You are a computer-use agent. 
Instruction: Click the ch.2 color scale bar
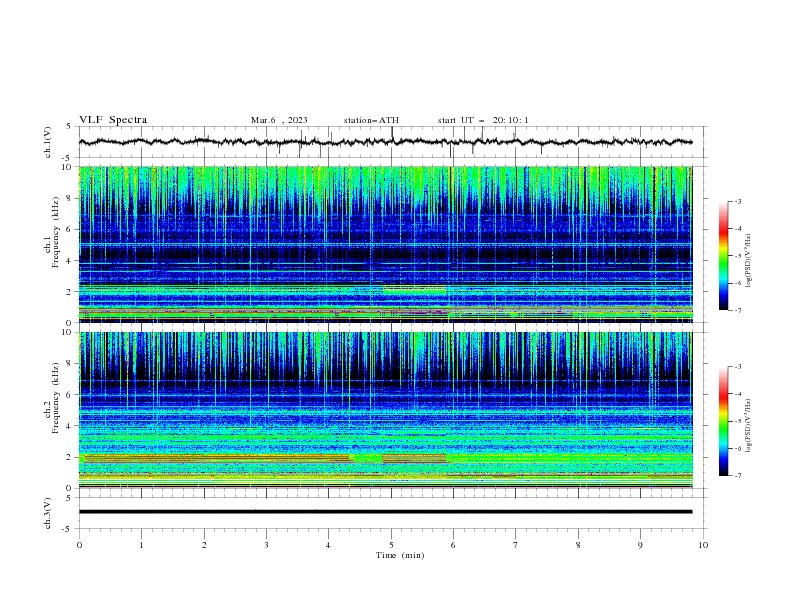coord(724,421)
